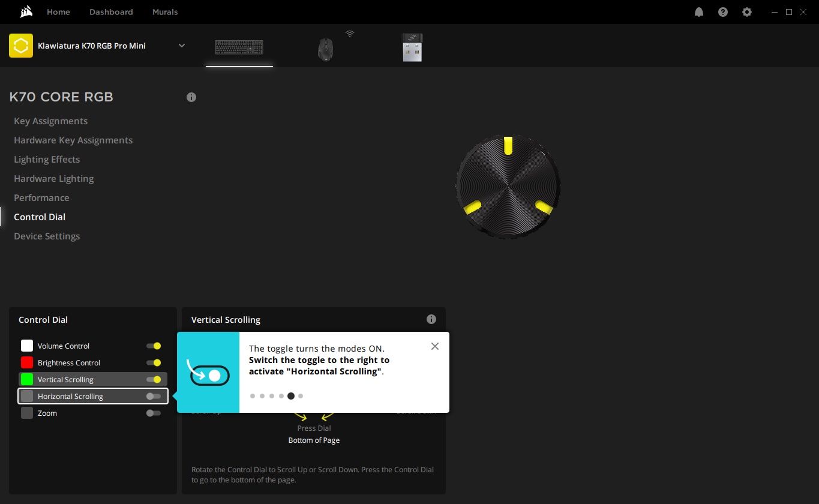Open the Performance section
The width and height of the screenshot is (819, 504).
[x=41, y=198]
